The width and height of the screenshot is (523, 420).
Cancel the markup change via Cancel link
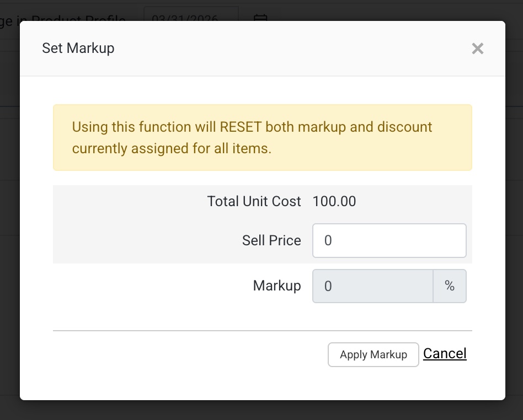click(445, 353)
